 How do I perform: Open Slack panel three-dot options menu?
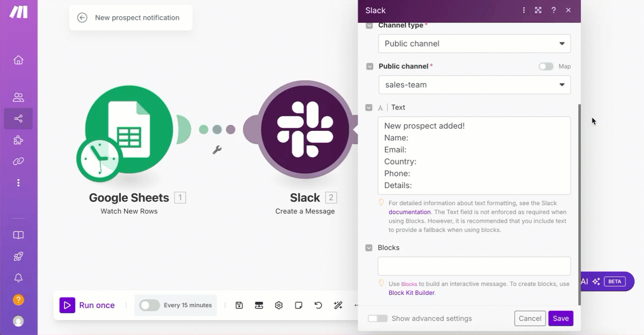(524, 10)
